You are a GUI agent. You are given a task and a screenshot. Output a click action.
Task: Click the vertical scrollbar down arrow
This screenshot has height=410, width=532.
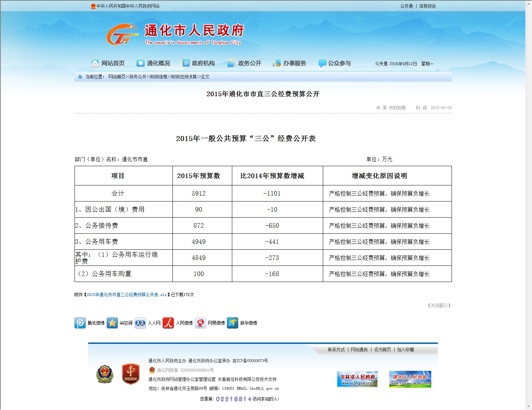point(529,407)
